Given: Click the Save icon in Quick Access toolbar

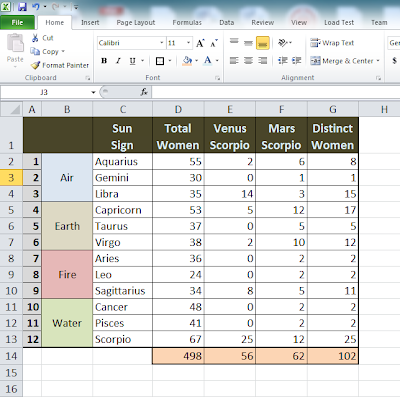Looking at the screenshot, I should (22, 7).
